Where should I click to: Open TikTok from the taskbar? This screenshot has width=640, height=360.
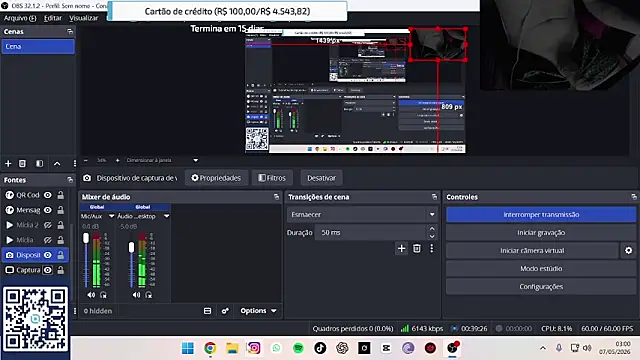coord(320,348)
